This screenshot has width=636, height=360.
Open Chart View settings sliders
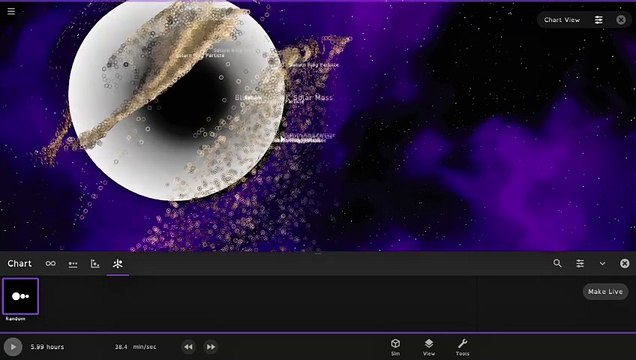pos(599,20)
